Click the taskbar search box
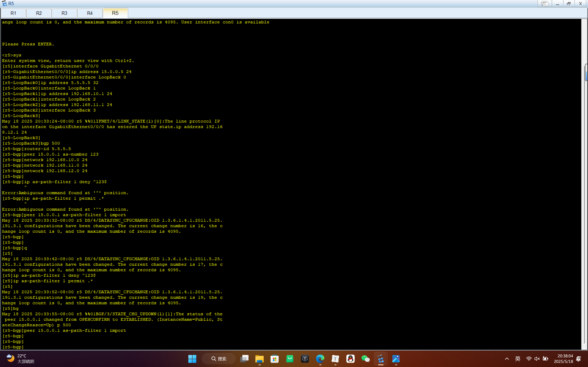This screenshot has width=588, height=367. (219, 359)
